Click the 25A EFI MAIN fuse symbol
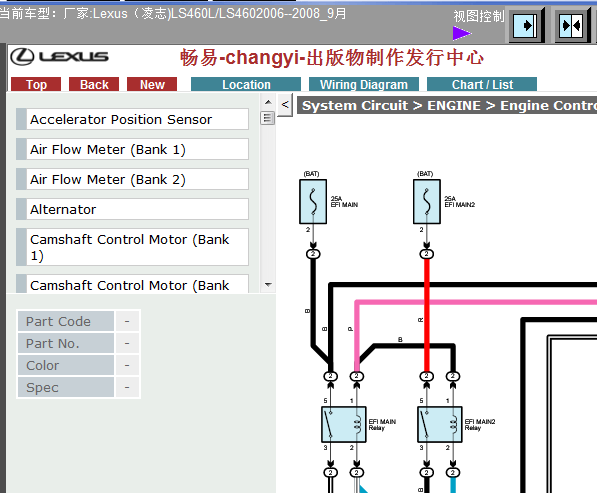Screen dimensions: 597x493 313,201
